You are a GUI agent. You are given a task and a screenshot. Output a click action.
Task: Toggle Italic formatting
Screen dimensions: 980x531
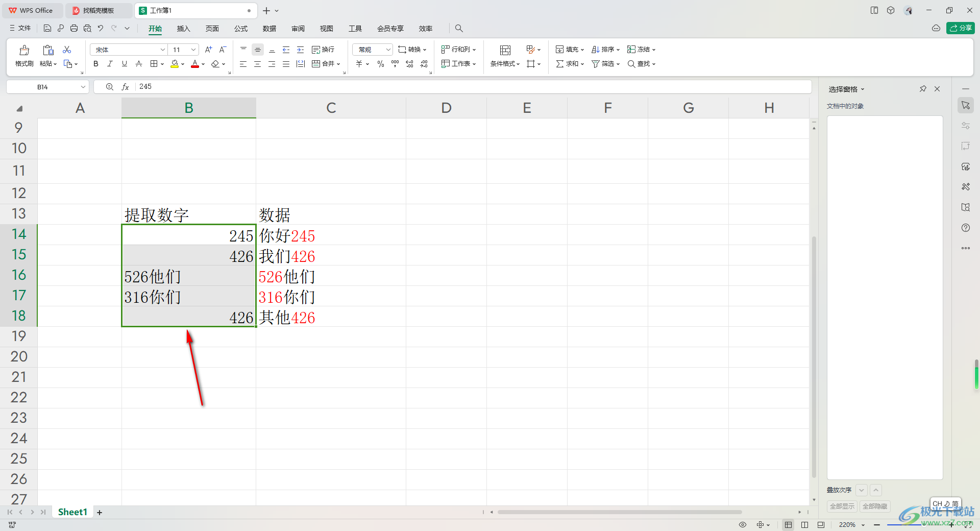[x=110, y=64]
